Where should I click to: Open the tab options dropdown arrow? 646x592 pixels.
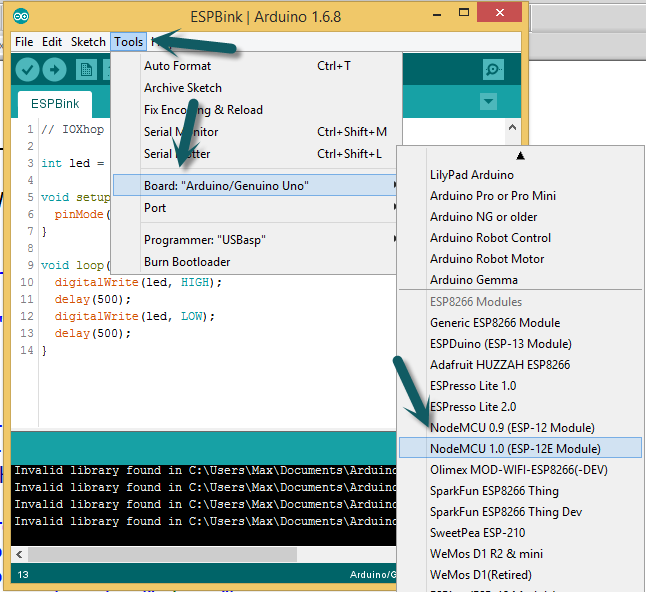pos(488,101)
